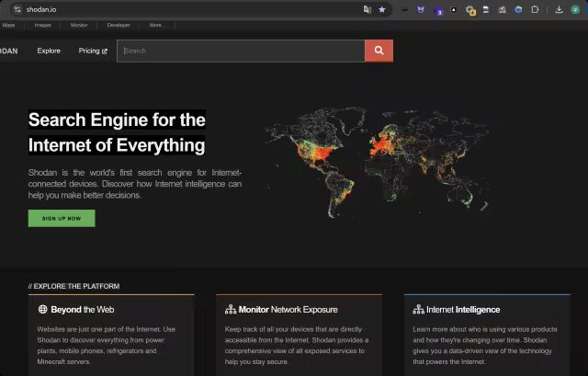Click the text 'Learn more about who is using'
Viewport: 588px width, 376px height.
coord(485,346)
